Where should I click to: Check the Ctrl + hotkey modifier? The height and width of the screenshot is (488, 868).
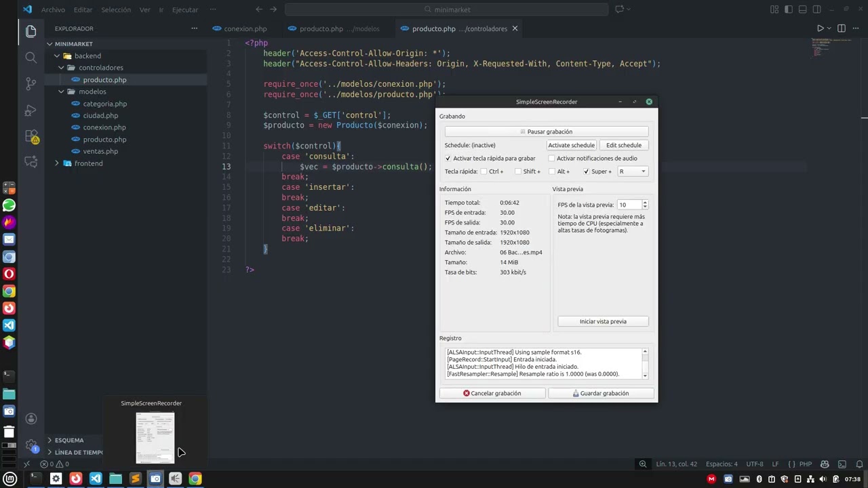click(x=484, y=171)
